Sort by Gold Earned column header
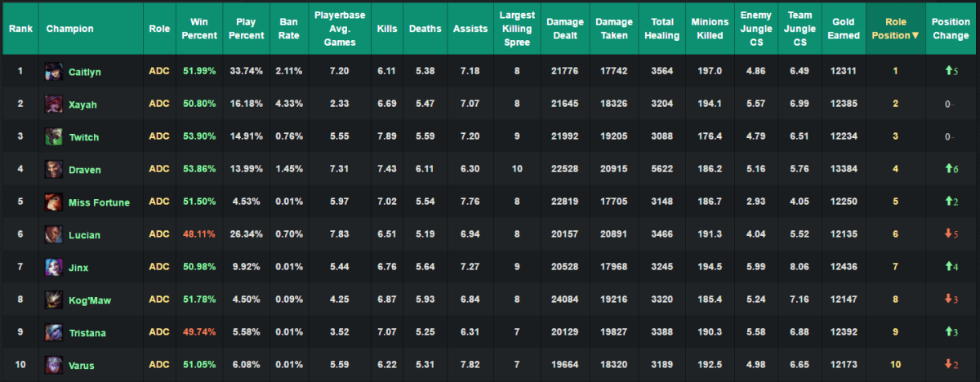The image size is (980, 382). tap(843, 29)
